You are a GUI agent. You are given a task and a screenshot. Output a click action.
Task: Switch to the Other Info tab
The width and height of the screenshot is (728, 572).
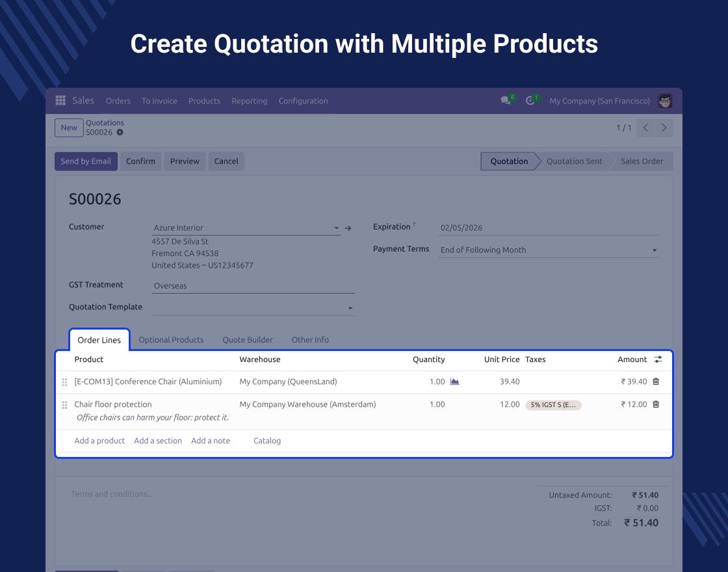coord(310,340)
